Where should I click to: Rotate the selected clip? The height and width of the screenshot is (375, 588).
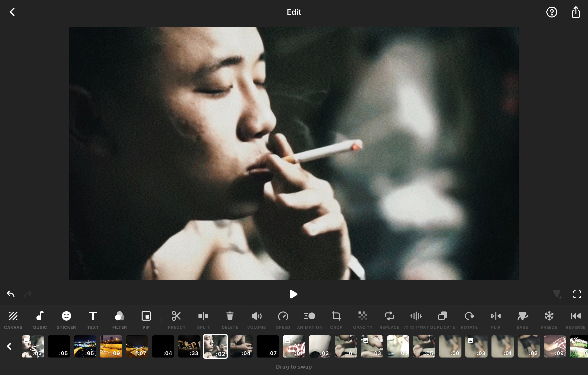click(469, 320)
